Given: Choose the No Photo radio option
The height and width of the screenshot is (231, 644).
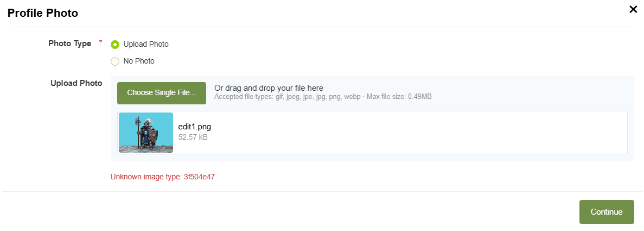Looking at the screenshot, I should [115, 61].
